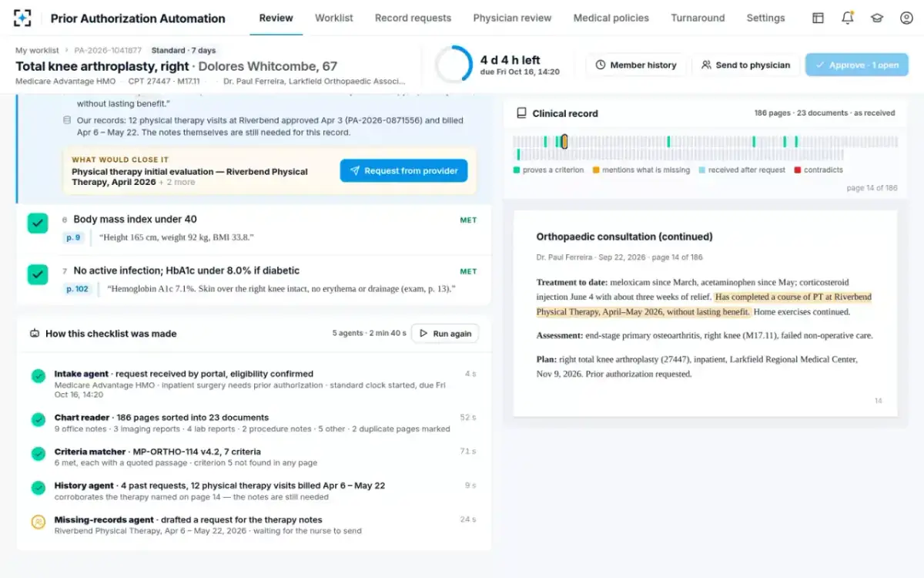Open the notifications bell

tap(848, 18)
